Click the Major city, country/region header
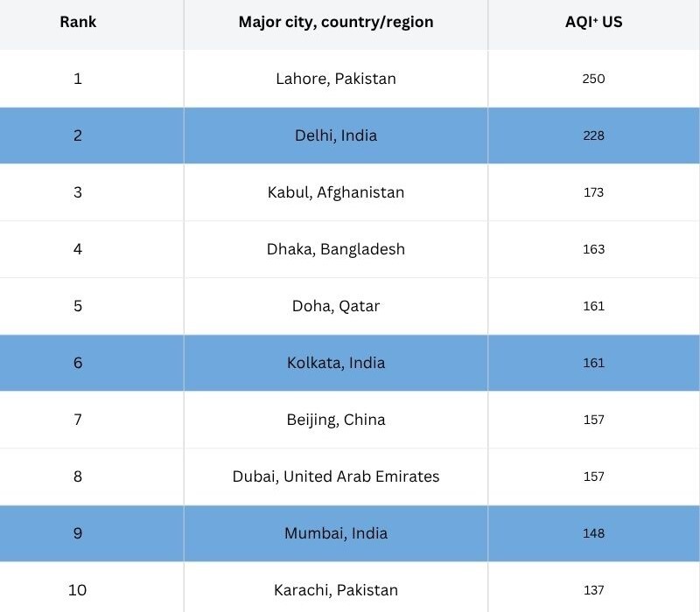The height and width of the screenshot is (612, 700). [x=336, y=22]
